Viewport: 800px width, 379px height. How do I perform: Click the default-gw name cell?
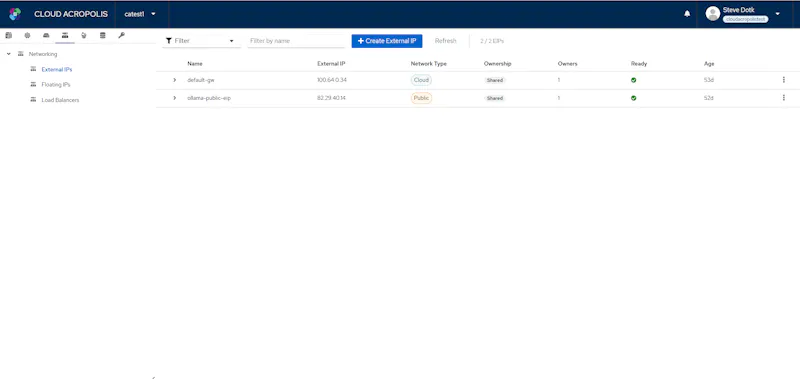201,80
